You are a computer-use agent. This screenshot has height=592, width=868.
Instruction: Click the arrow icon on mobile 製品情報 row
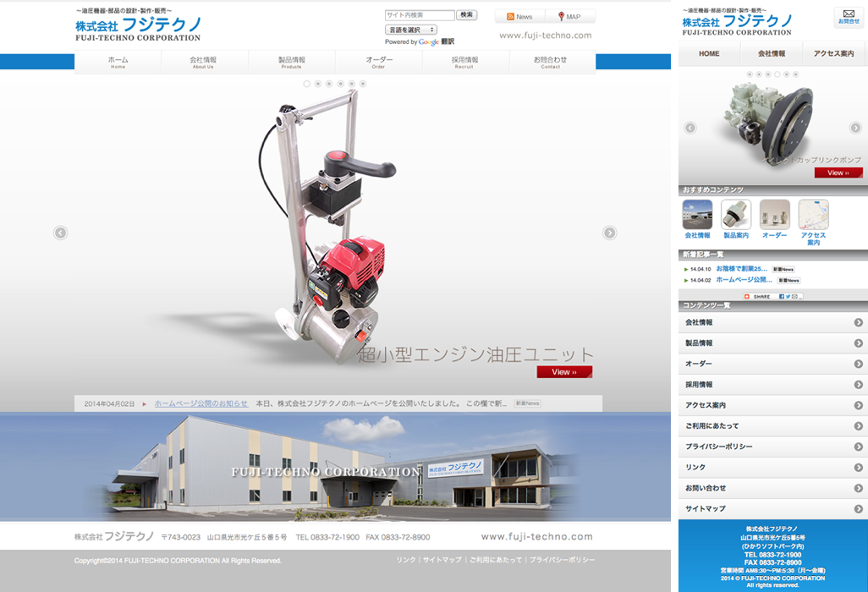858,343
